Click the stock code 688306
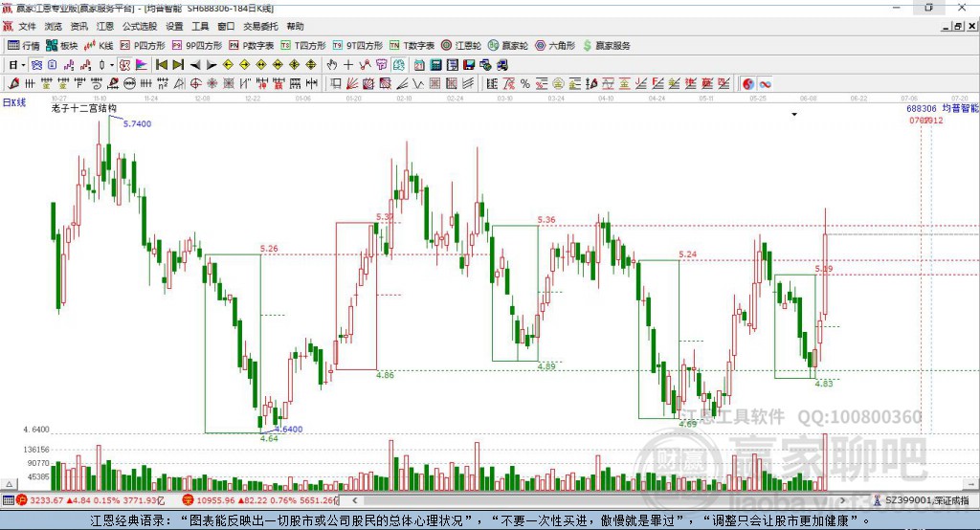The image size is (980, 530). click(x=922, y=109)
